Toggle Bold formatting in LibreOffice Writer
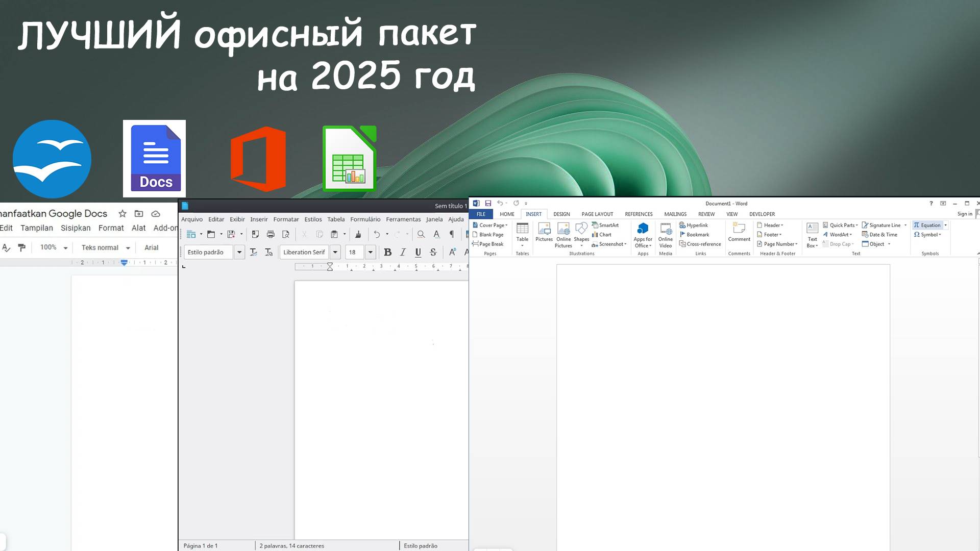The image size is (980, 551). point(388,253)
